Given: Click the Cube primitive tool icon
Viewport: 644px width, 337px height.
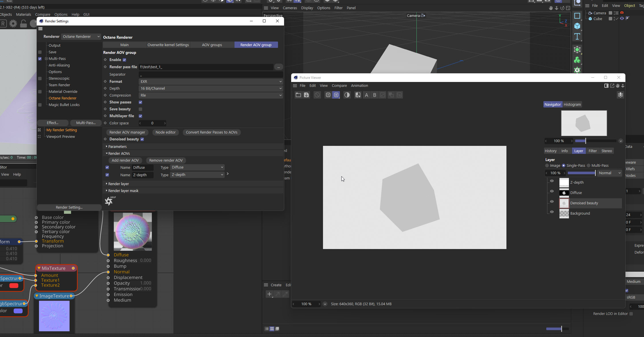Looking at the screenshot, I should coord(577,26).
